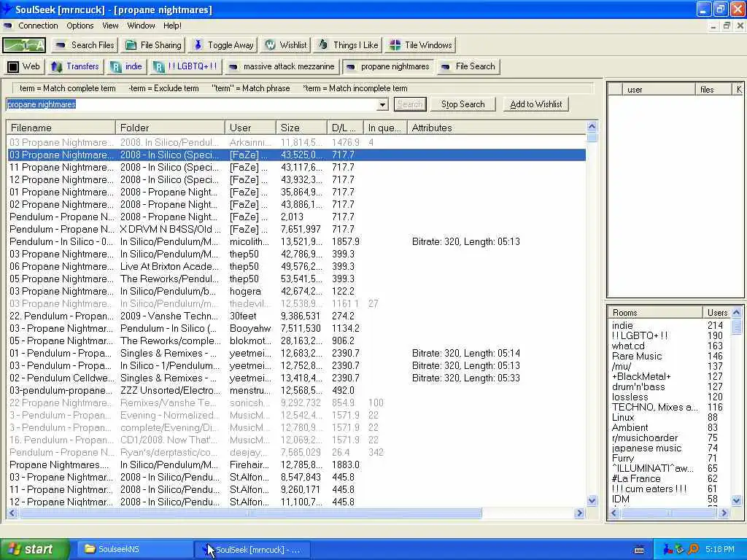Select the result from user hogera
747x560 pixels.
[x=296, y=291]
